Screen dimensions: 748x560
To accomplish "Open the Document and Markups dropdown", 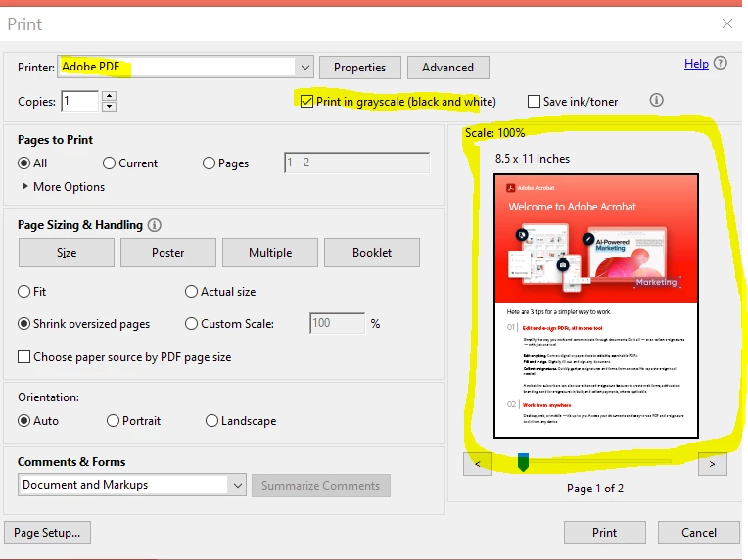I will (x=132, y=485).
